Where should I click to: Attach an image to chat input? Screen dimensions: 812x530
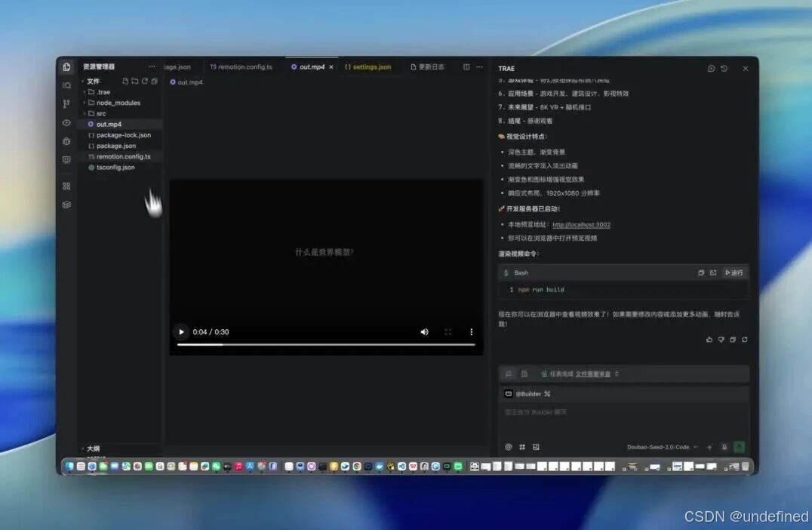click(536, 447)
